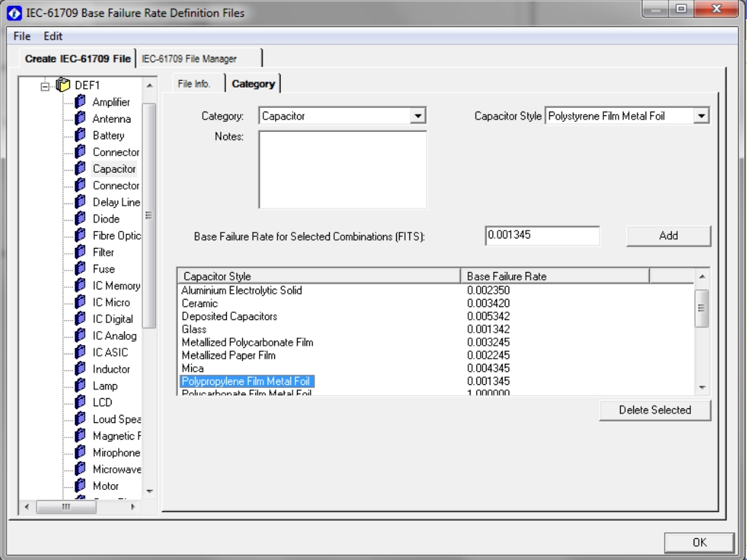Select the Battery book icon

(80, 135)
